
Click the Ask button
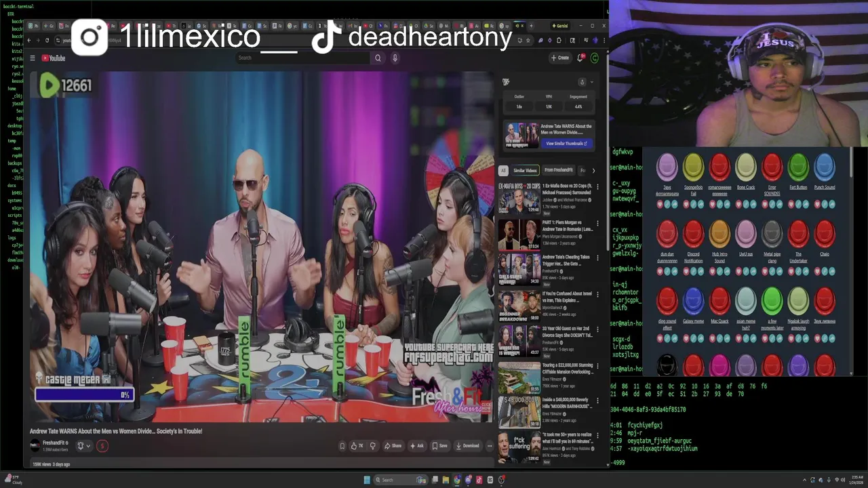[417, 446]
